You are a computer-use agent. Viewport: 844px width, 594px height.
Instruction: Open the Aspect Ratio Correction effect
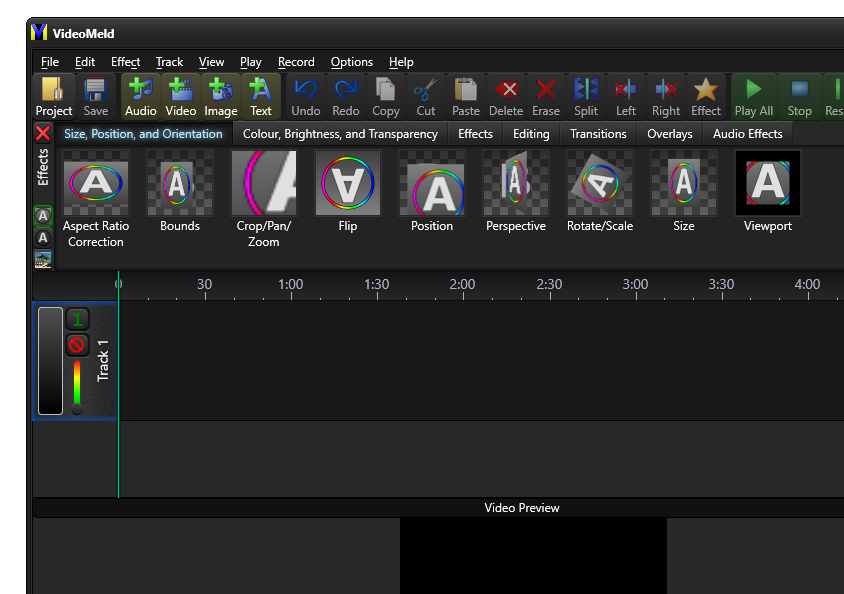click(96, 183)
